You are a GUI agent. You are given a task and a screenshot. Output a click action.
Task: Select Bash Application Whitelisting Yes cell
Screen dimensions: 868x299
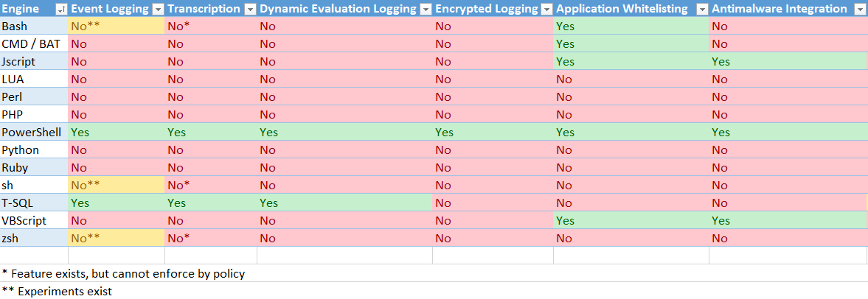(x=631, y=26)
